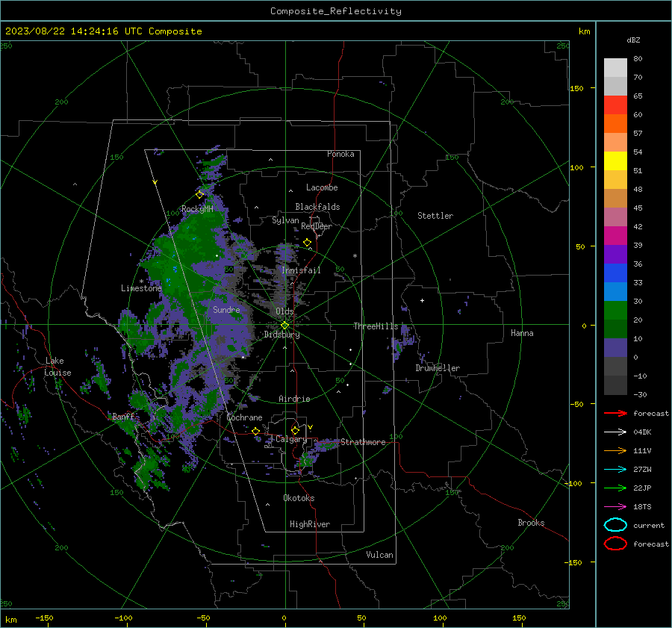
Task: Select the orange 111V arrow legend icon
Action: (x=615, y=450)
